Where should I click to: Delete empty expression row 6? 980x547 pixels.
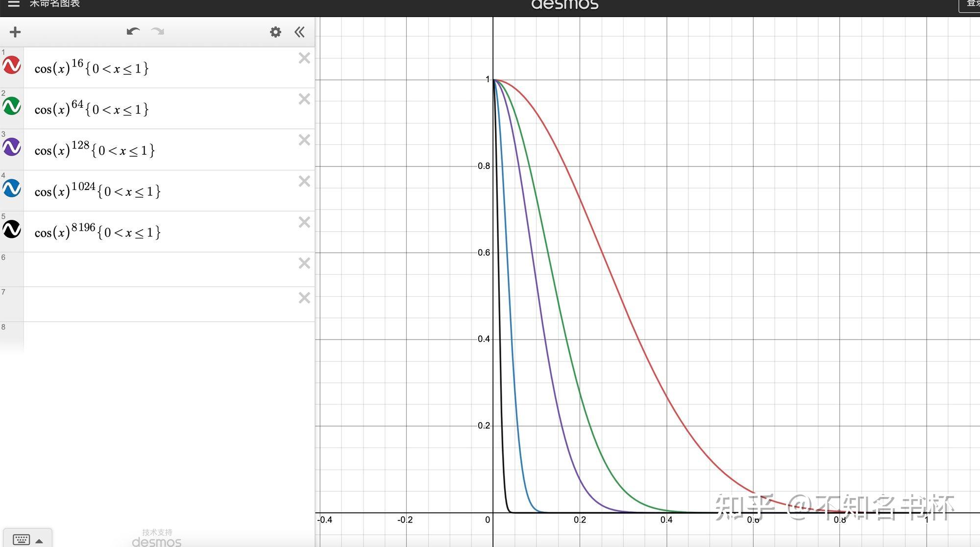coord(304,263)
